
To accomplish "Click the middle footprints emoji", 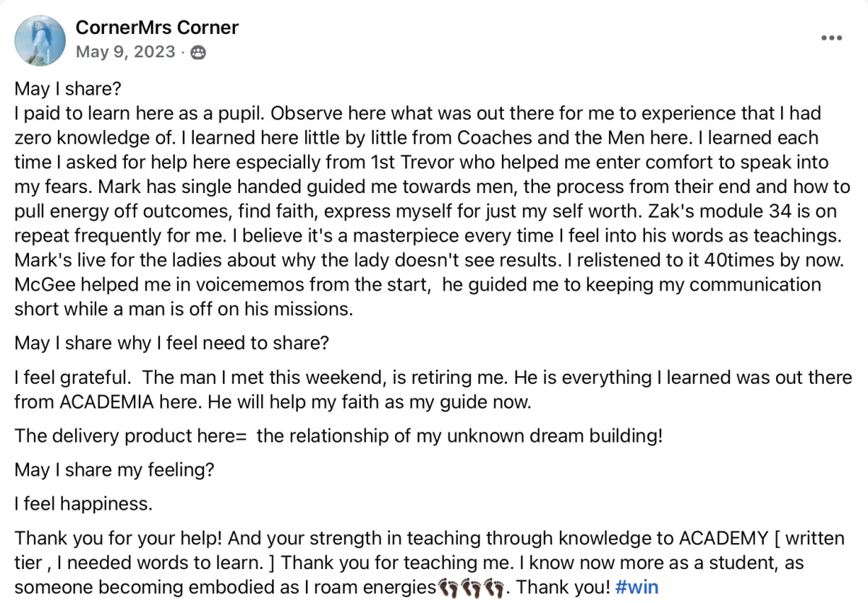I will (x=471, y=586).
